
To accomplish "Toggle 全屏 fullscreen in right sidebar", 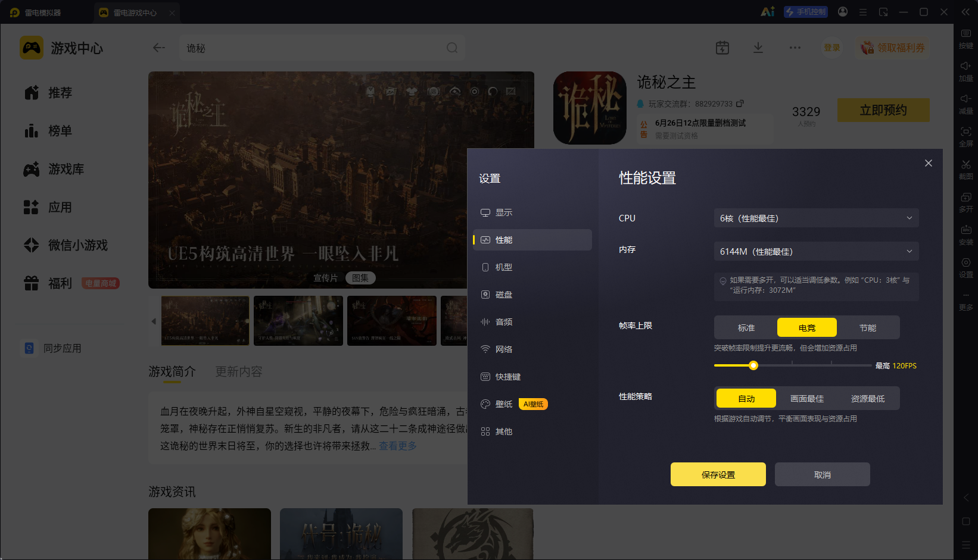I will click(966, 137).
